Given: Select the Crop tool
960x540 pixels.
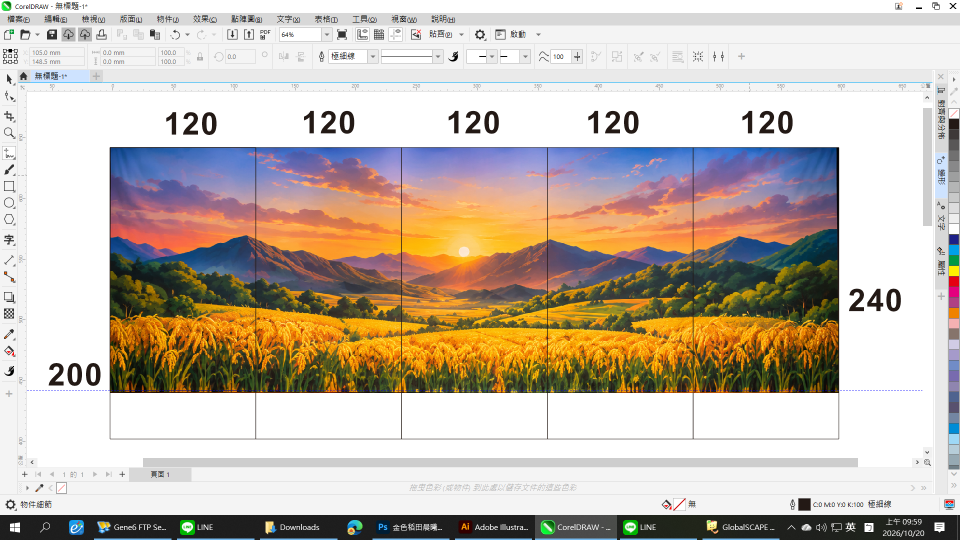Looking at the screenshot, I should coord(9,116).
